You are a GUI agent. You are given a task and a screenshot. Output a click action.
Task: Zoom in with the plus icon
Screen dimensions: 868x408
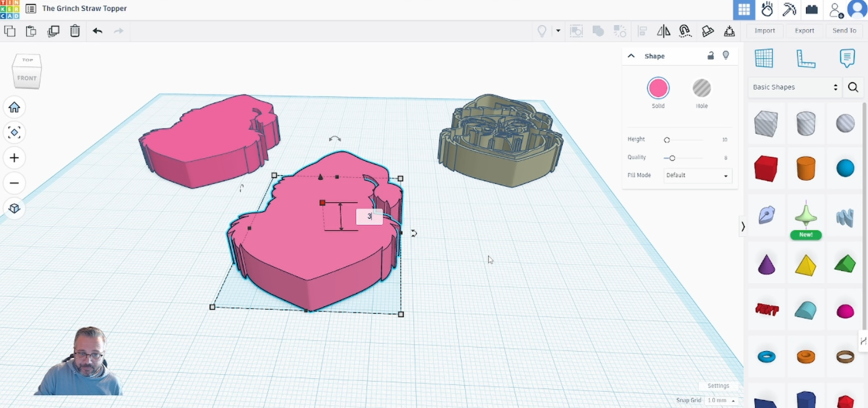14,158
